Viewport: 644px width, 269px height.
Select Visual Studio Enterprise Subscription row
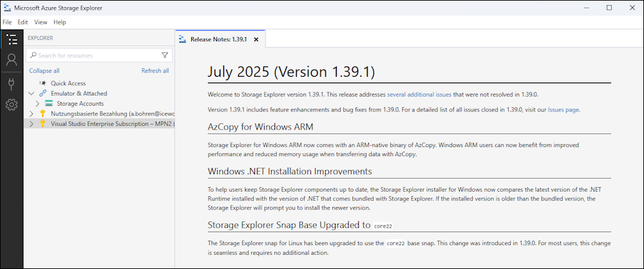coord(99,124)
